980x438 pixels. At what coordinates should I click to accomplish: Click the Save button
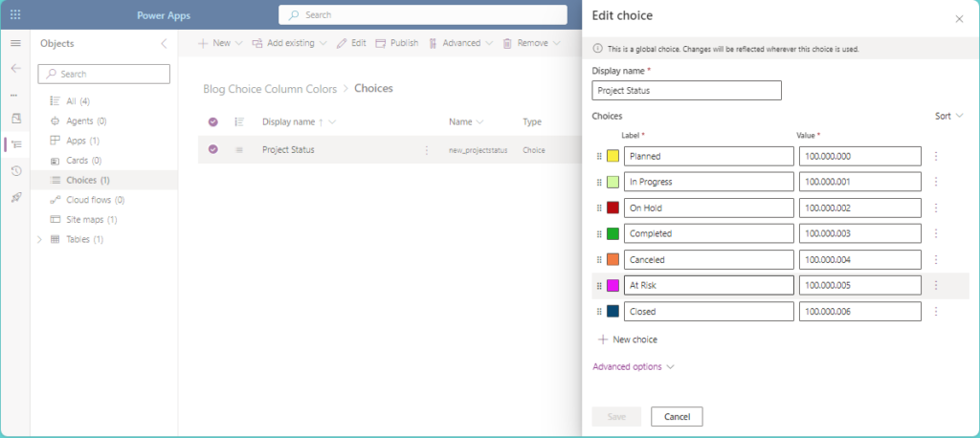pyautogui.click(x=616, y=417)
